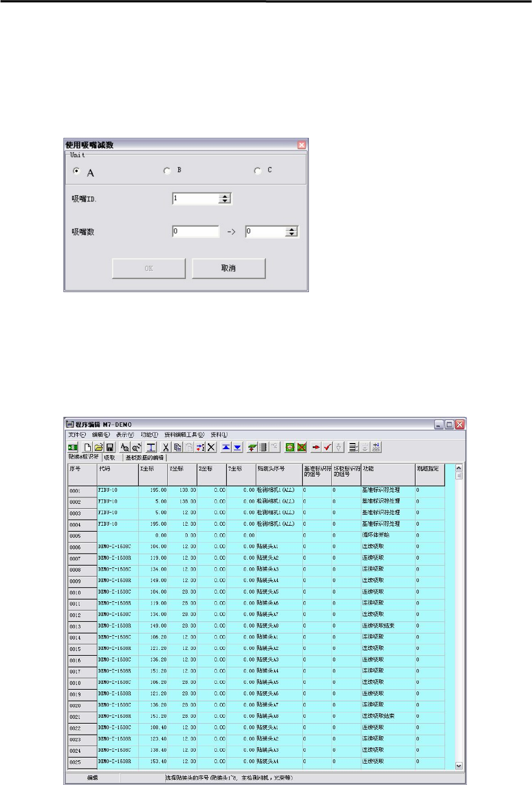Open the 表示(V) menu

tap(125, 435)
